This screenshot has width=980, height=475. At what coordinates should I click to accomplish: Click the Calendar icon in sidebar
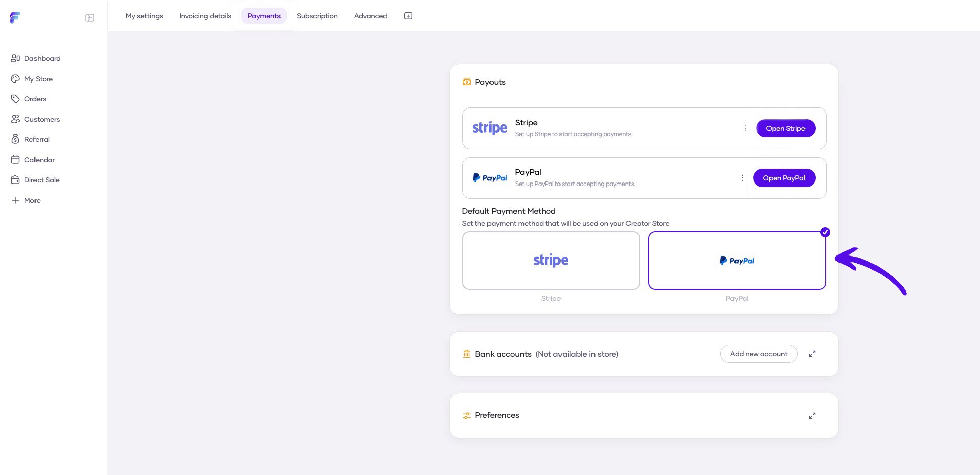click(x=15, y=160)
